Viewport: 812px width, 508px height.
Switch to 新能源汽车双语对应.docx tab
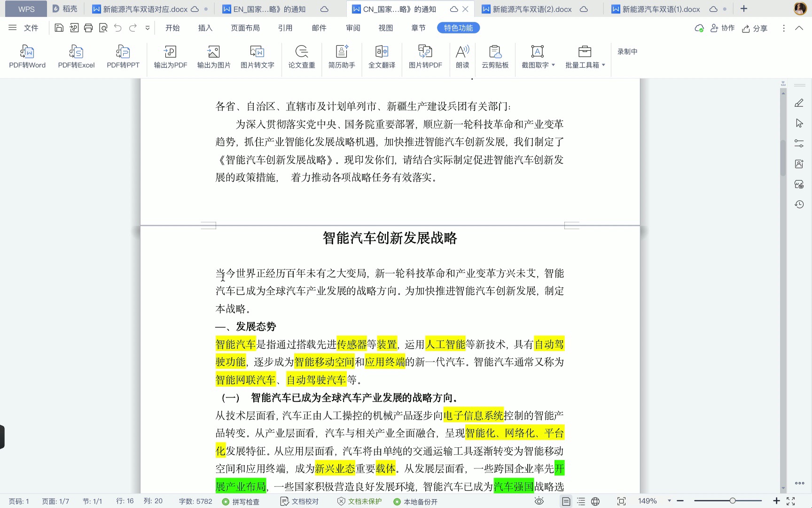tap(150, 9)
